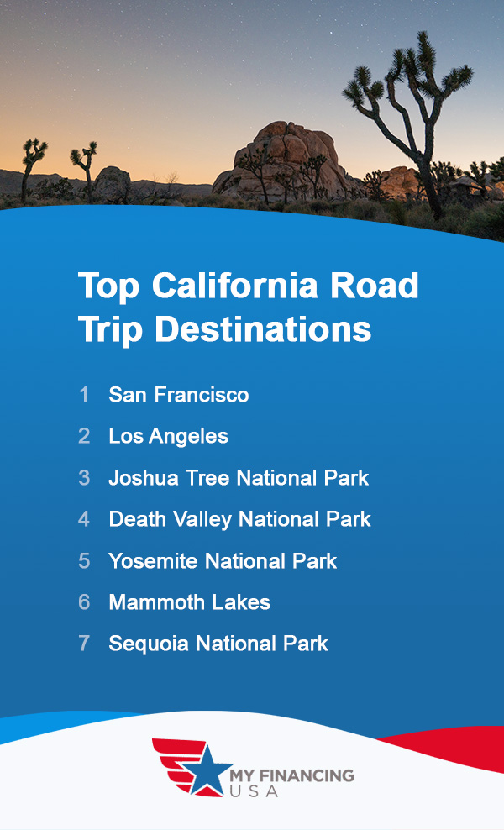Click the number 7 beside Sequoia
Image resolution: width=504 pixels, height=830 pixels.
tap(84, 644)
